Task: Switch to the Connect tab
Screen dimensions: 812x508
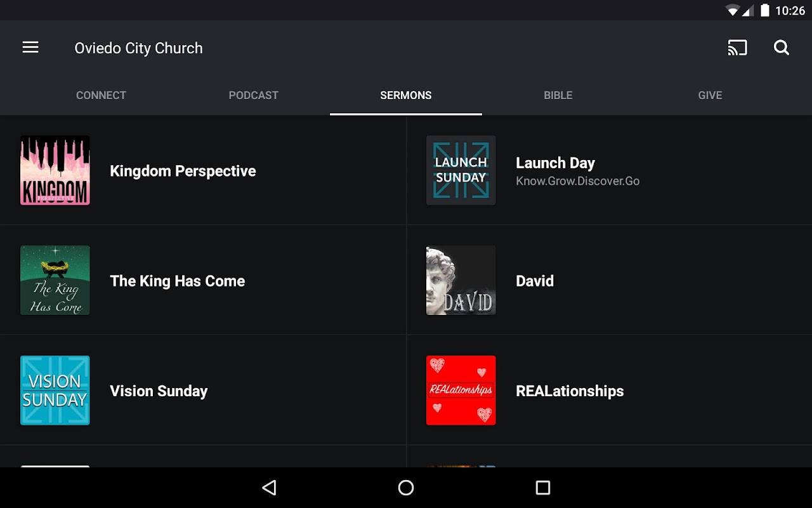Action: tap(101, 95)
